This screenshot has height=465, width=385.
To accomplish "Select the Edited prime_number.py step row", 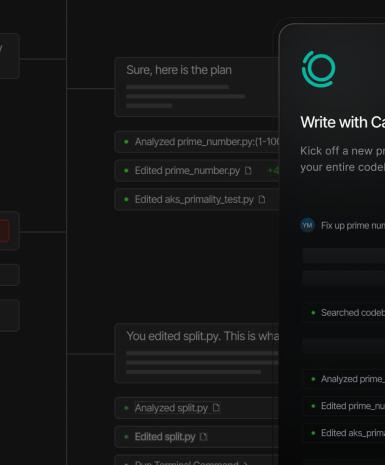I will click(197, 171).
